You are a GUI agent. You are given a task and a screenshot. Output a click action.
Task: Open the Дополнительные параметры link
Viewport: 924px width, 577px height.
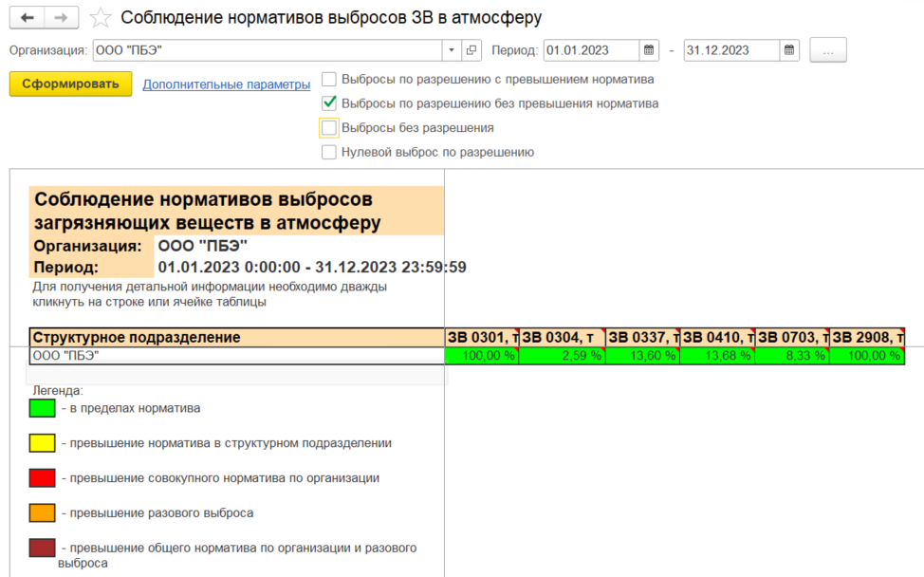click(227, 84)
